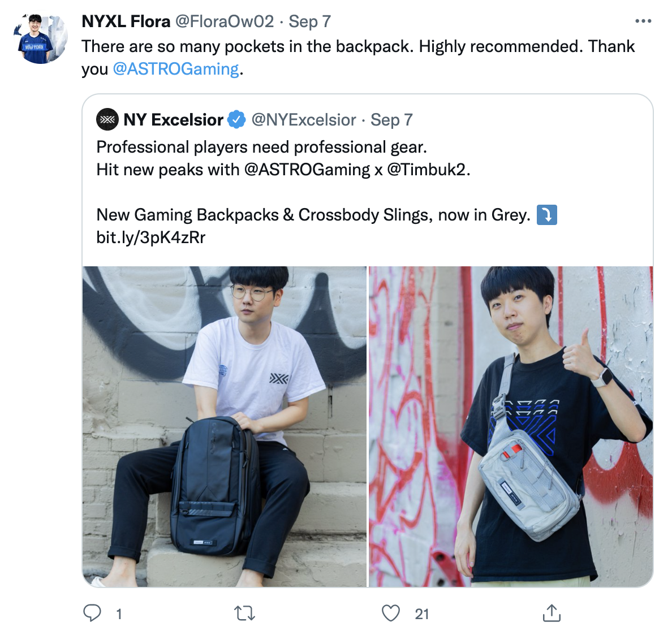This screenshot has width=672, height=631.
Task: Click the @FloraOw02 handle
Action: [x=225, y=21]
